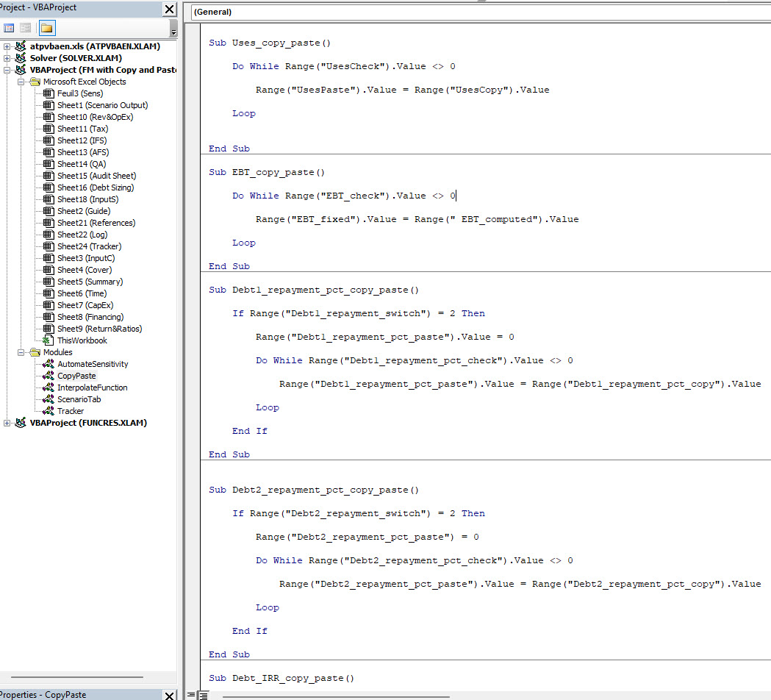Click the 'Range("UsesPaste").Value' code line
This screenshot has height=700, width=771.
click(402, 90)
